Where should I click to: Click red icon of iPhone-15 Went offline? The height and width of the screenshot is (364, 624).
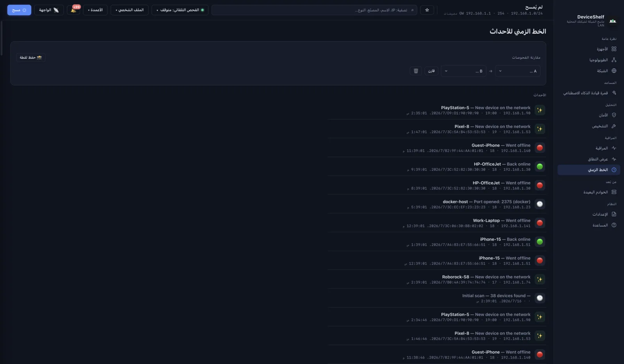(x=540, y=260)
